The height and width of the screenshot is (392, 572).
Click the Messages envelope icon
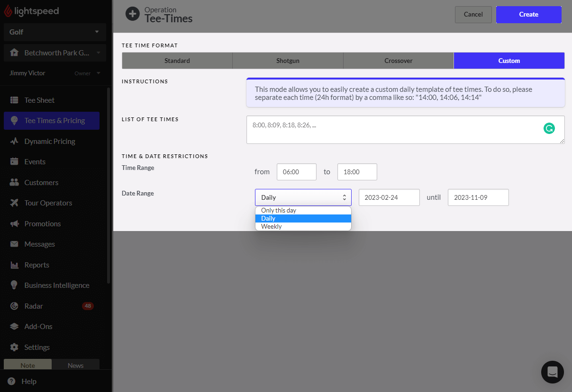pyautogui.click(x=15, y=244)
